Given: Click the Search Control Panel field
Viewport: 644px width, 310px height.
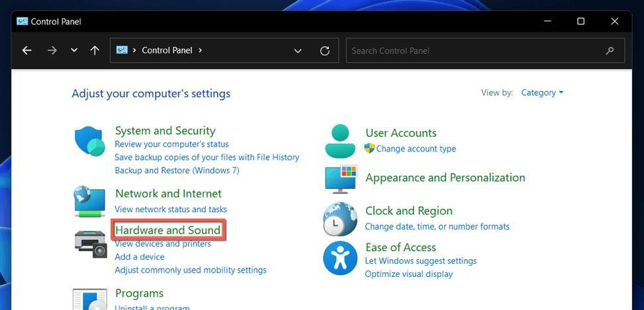Looking at the screenshot, I should 485,51.
